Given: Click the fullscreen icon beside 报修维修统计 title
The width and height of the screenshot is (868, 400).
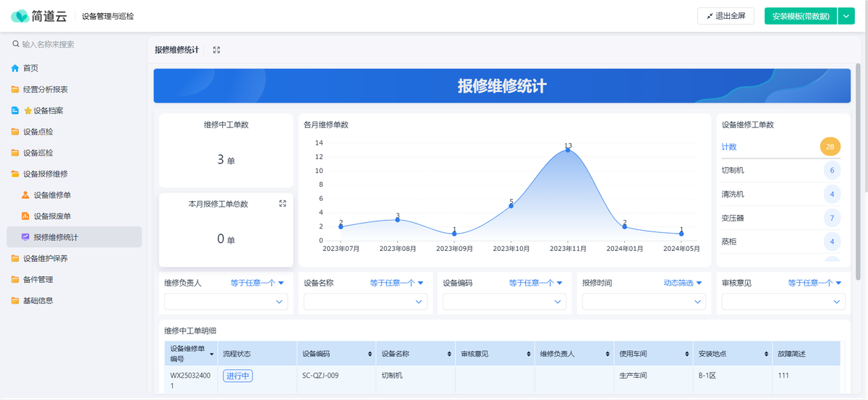Looking at the screenshot, I should pos(216,50).
